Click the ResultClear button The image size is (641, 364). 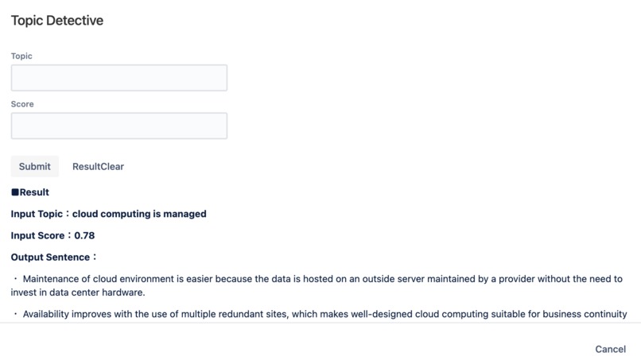tap(98, 166)
